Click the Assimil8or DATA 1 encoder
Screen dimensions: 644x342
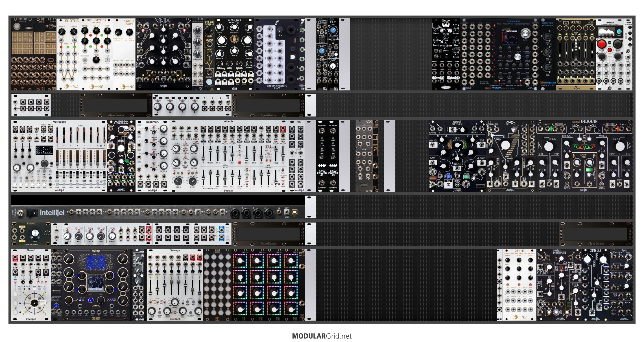[x=525, y=34]
